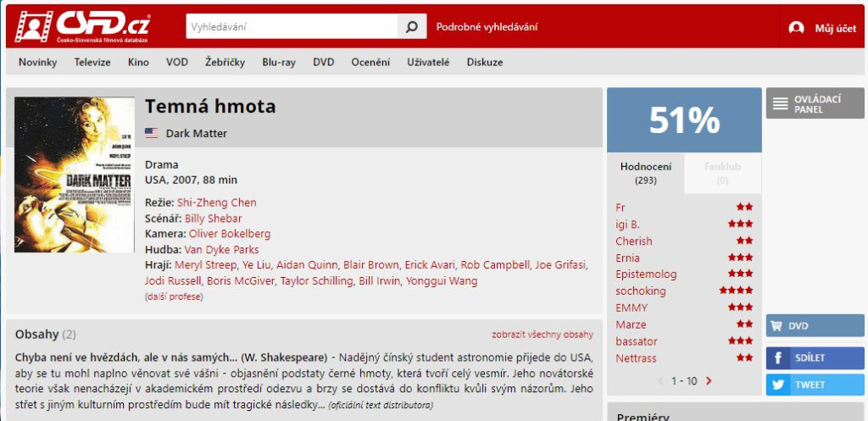Open Meryl Streep actor page
The width and height of the screenshot is (868, 421).
(206, 264)
